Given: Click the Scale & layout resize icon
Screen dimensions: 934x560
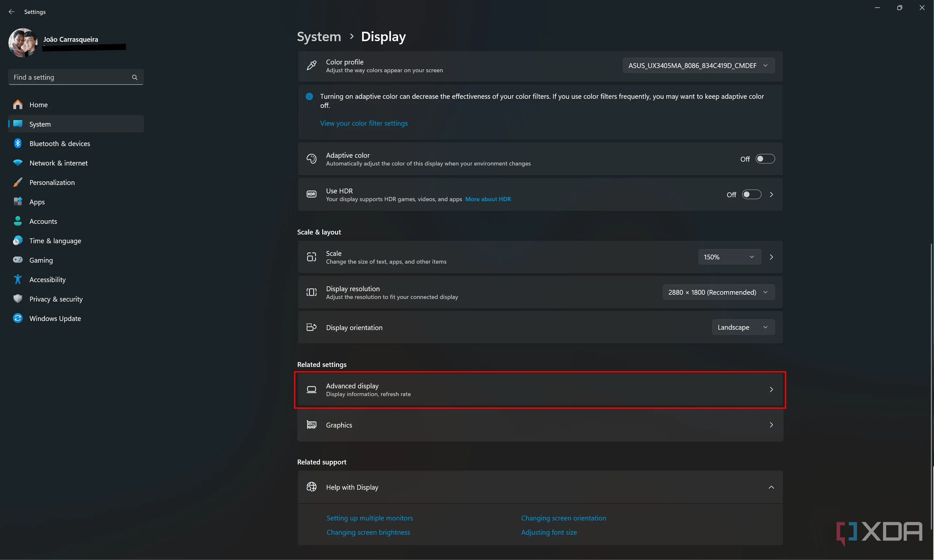Looking at the screenshot, I should point(311,257).
